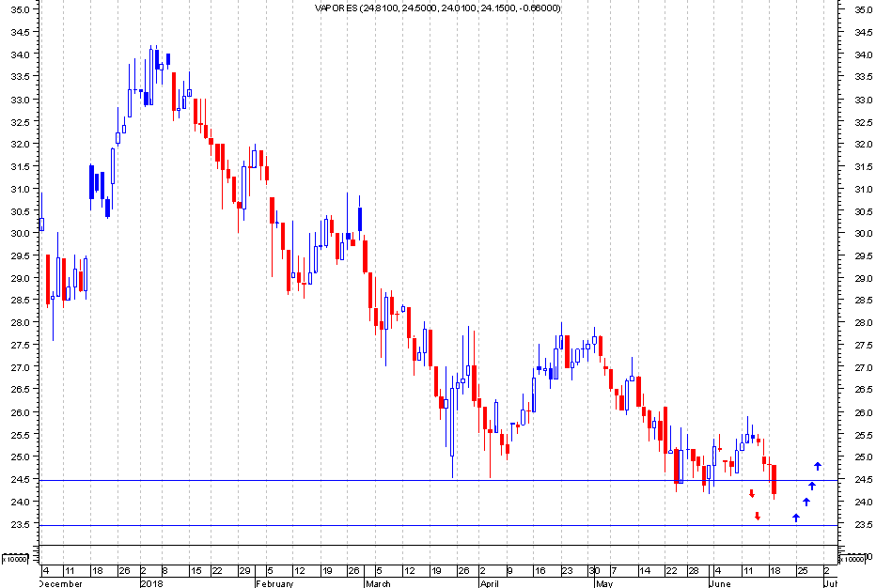
Task: Click 30.0 on the left price axis
Action: (20, 233)
